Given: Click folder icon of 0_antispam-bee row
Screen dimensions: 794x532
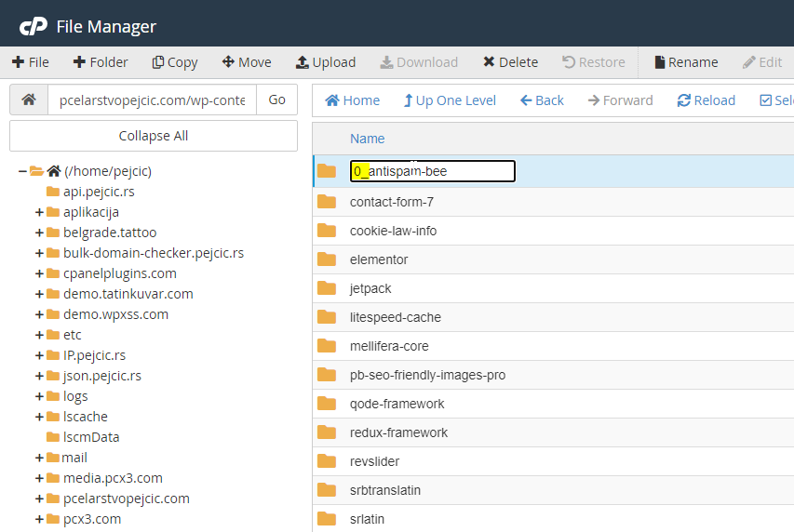Looking at the screenshot, I should [327, 171].
